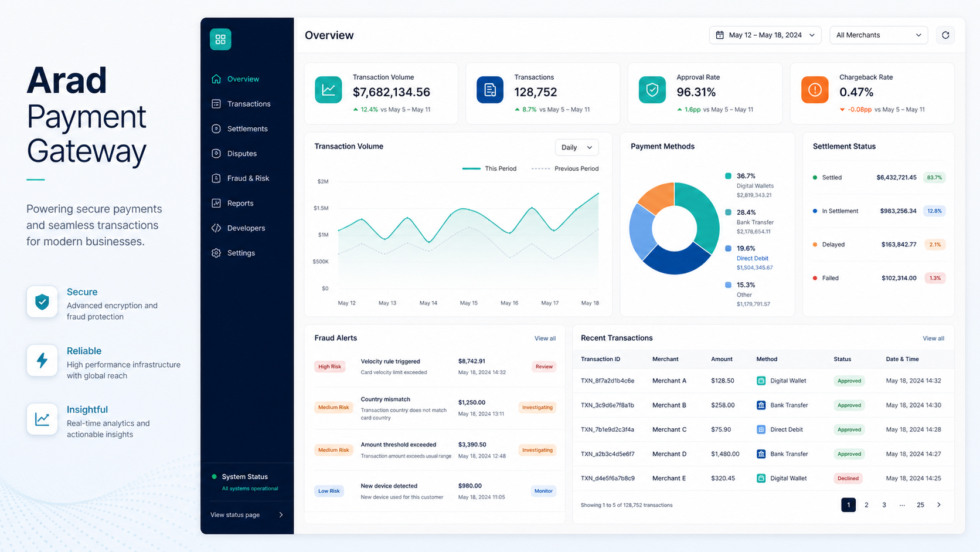Image resolution: width=980 pixels, height=552 pixels.
Task: Click the teal grid logo icon
Action: tap(220, 39)
